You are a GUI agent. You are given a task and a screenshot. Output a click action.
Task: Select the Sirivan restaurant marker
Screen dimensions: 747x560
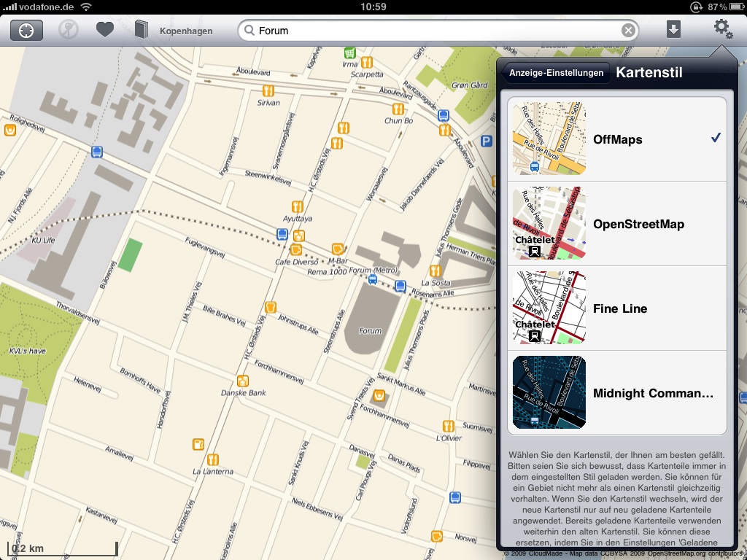coord(268,90)
